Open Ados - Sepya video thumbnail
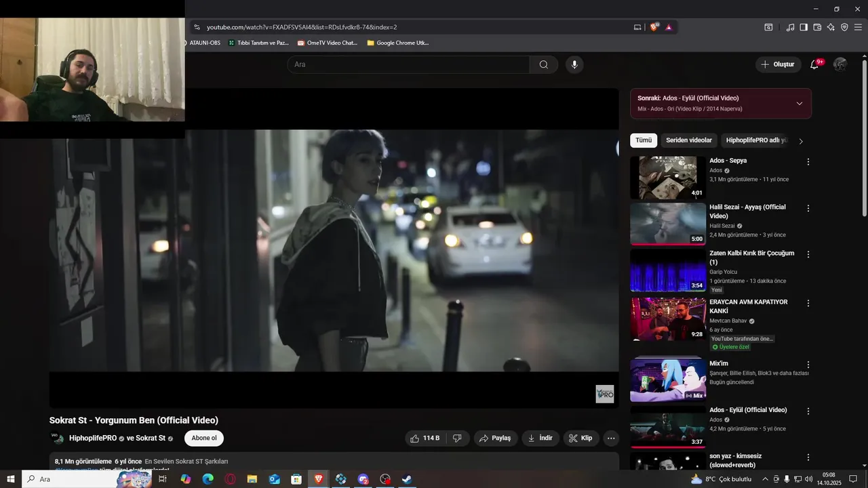868x488 pixels. coord(668,178)
